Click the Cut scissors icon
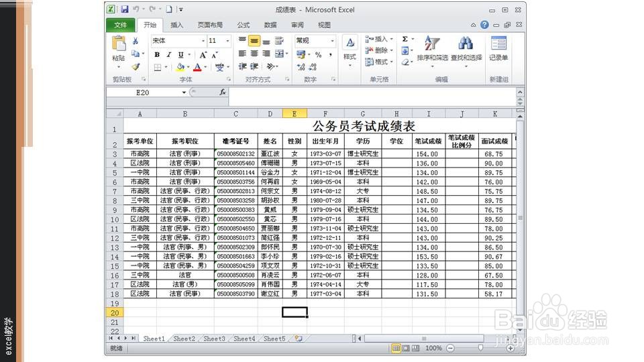The image size is (644, 362). pyautogui.click(x=136, y=41)
